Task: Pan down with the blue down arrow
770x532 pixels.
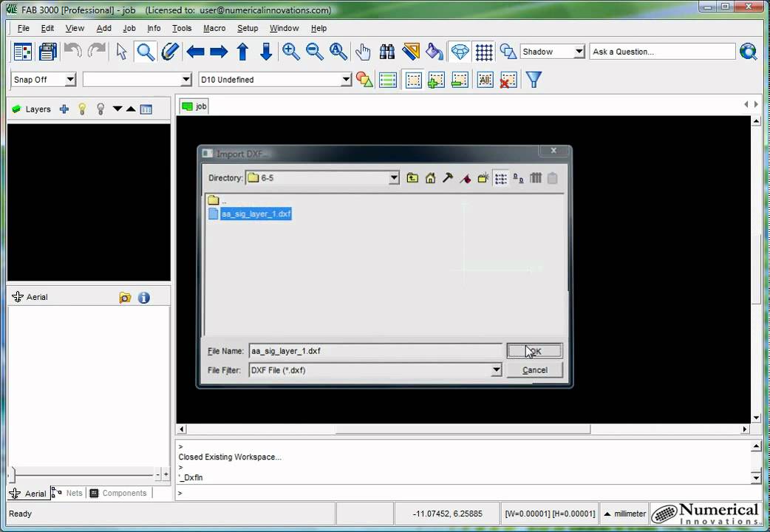Action: [x=266, y=52]
